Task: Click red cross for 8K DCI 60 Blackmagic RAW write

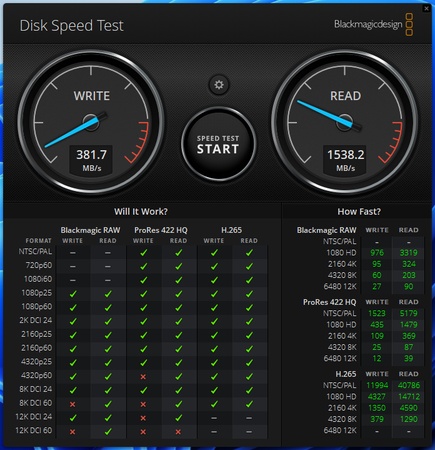Action: pyautogui.click(x=72, y=404)
